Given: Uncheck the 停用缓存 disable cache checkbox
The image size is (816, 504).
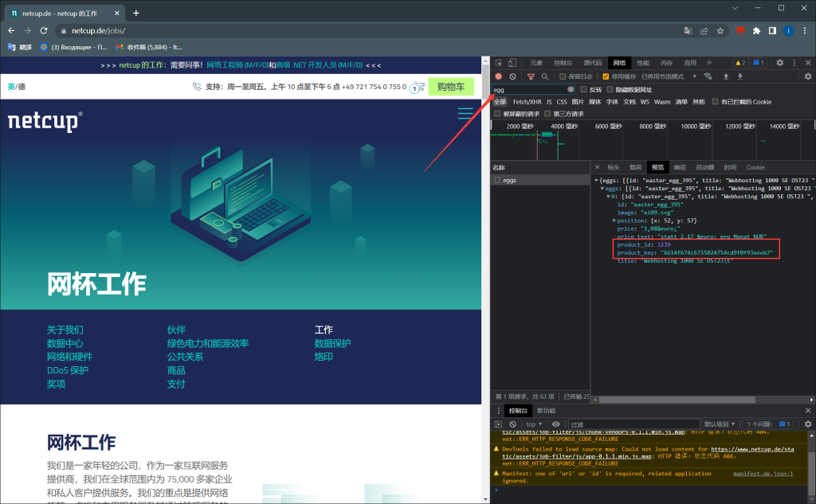Looking at the screenshot, I should (x=606, y=76).
